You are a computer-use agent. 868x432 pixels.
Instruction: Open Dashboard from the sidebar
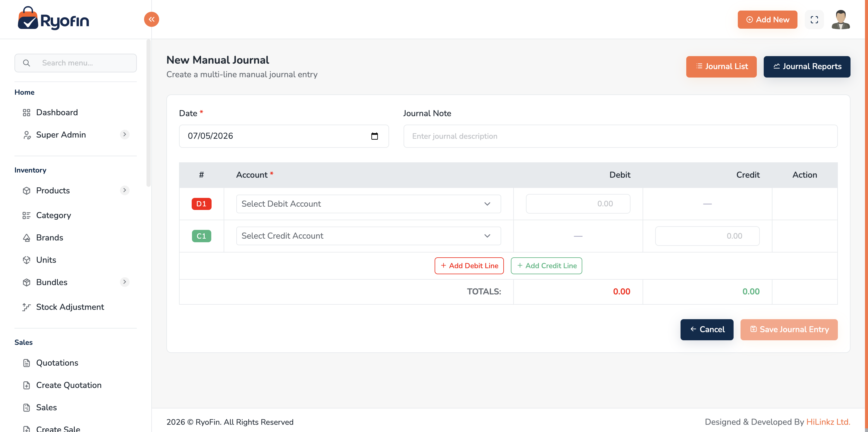click(57, 113)
